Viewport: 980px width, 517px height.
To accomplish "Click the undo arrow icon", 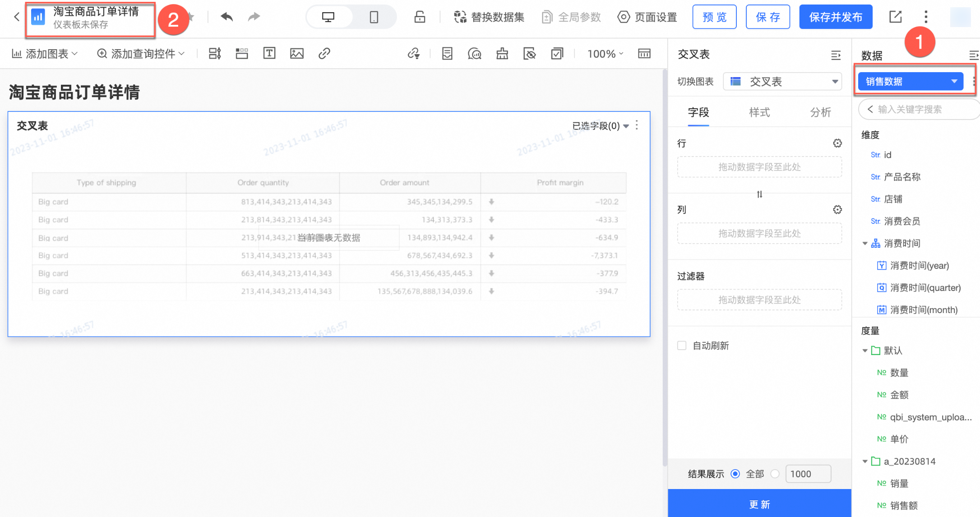I will click(x=227, y=17).
